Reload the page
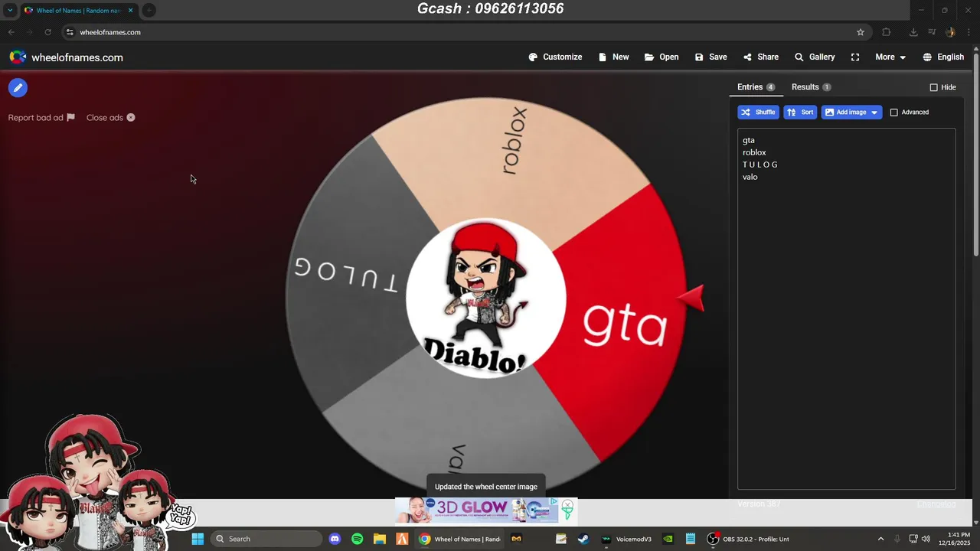The height and width of the screenshot is (551, 980). (x=47, y=32)
